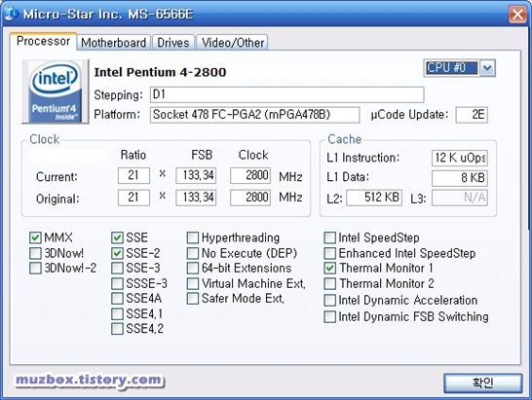This screenshot has height=400, width=532.
Task: Check the Intel Dynamic Acceleration checkbox
Action: (329, 301)
